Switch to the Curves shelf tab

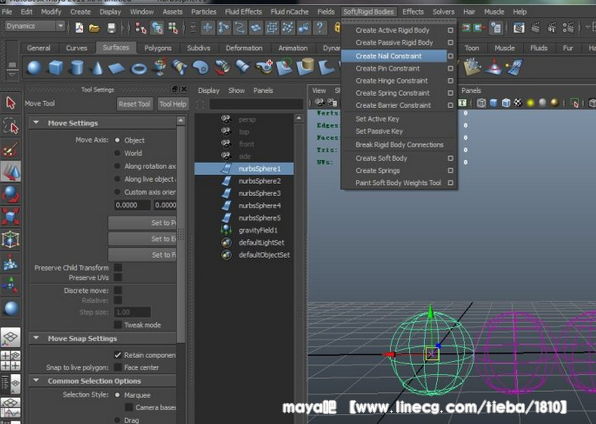(76, 48)
